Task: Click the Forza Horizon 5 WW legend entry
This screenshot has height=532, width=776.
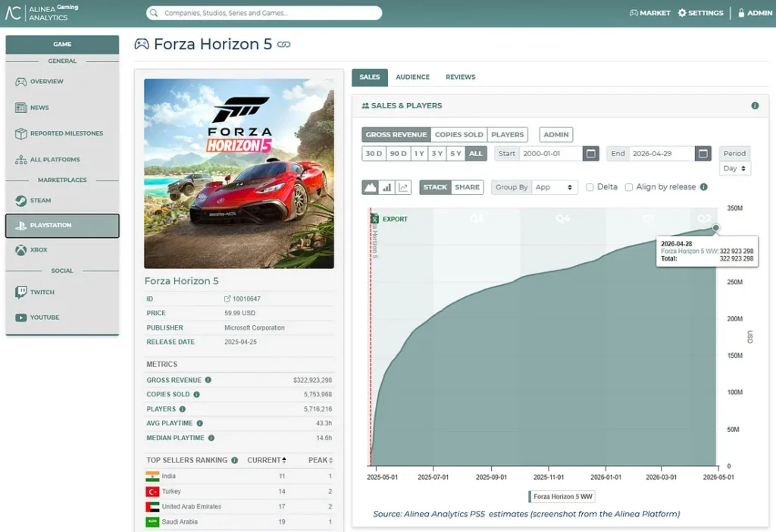Action: pyautogui.click(x=562, y=496)
